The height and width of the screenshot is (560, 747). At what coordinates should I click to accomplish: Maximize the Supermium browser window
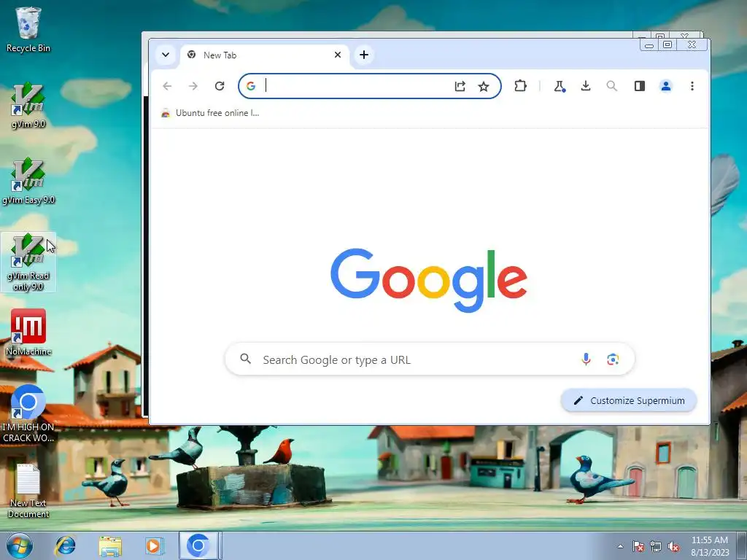pyautogui.click(x=667, y=44)
